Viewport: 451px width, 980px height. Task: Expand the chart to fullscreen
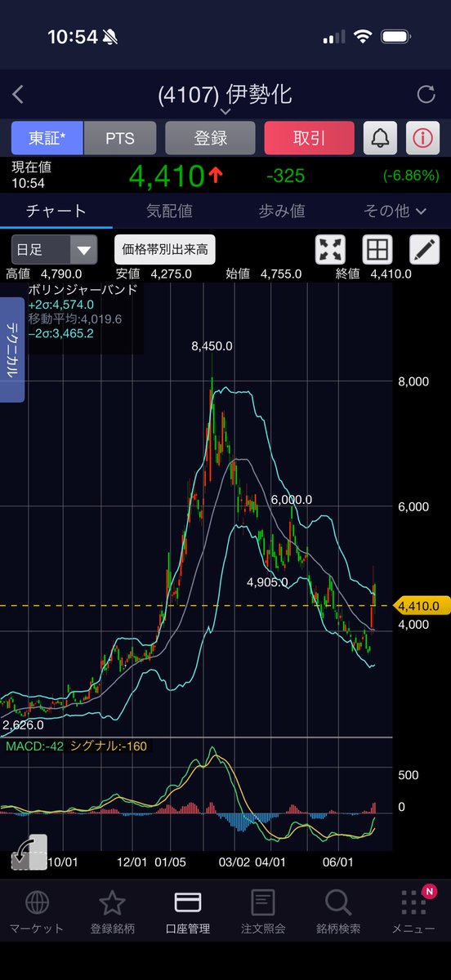pos(330,249)
